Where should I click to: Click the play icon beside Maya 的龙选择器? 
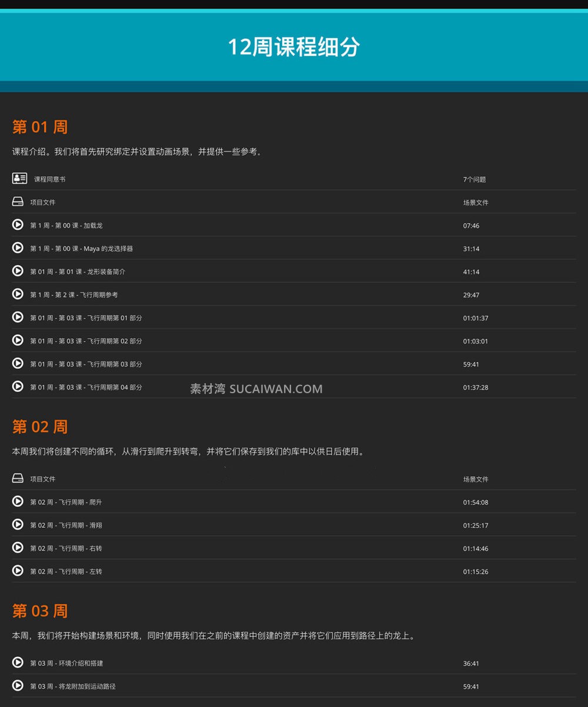click(17, 247)
